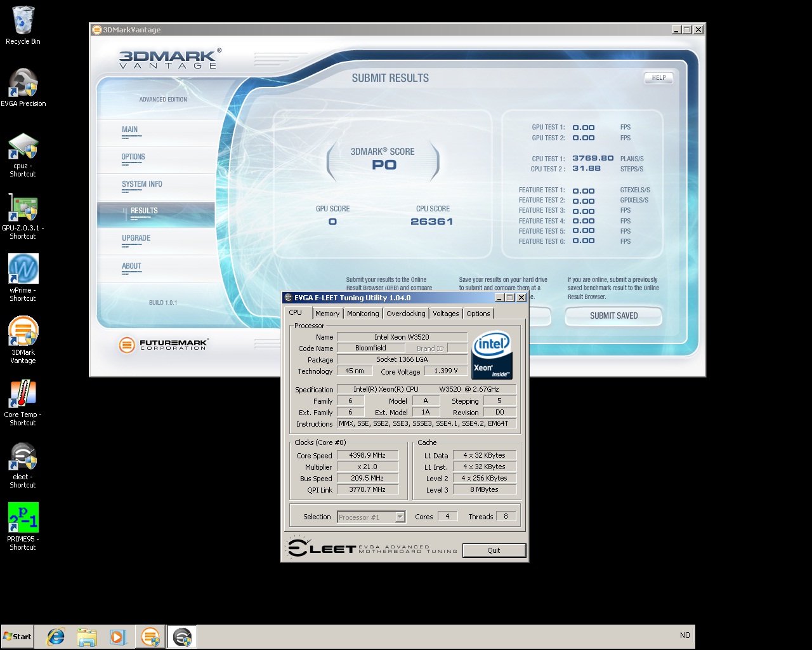Image resolution: width=812 pixels, height=650 pixels.
Task: Click the HELP button in 3DMark
Action: tap(658, 78)
